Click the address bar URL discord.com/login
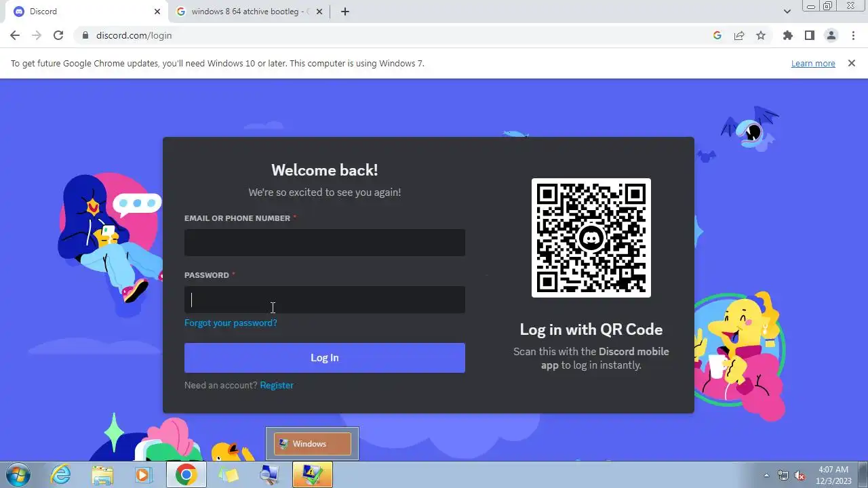The width and height of the screenshot is (868, 488). (x=134, y=35)
